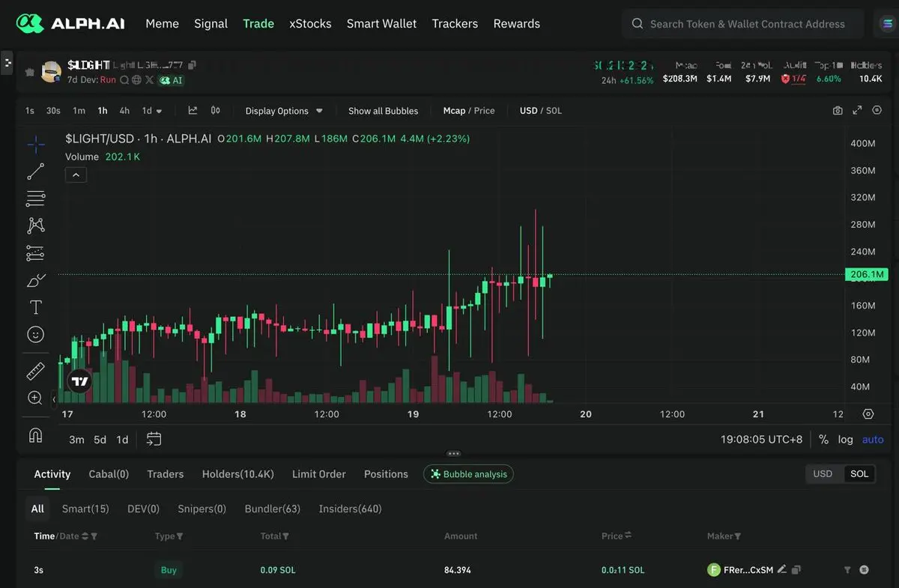Viewport: 899px width, 588px height.
Task: Toggle the log scale
Action: 845,440
